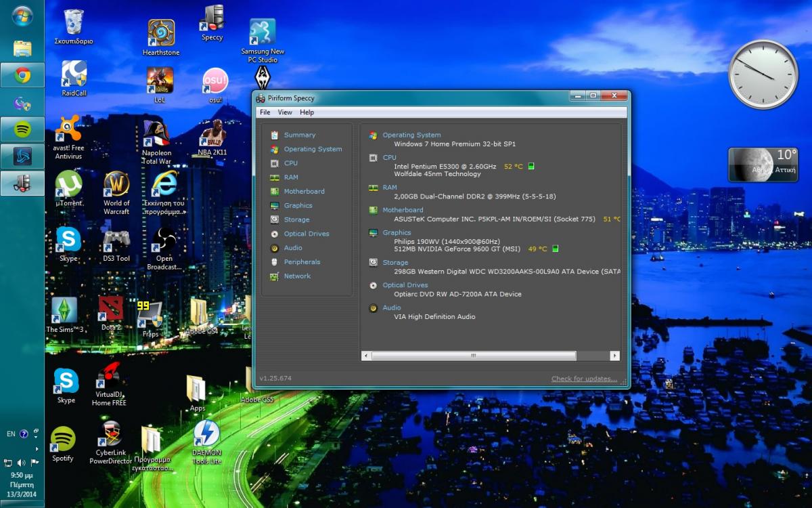812x508 pixels.
Task: Select the Dota 2 desktop shortcut
Action: [111, 313]
